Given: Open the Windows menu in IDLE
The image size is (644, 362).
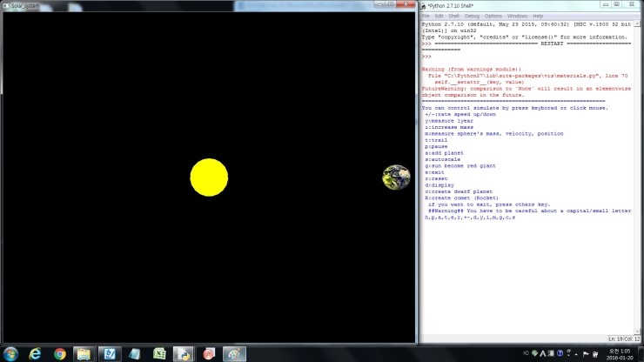Looking at the screenshot, I should coord(517,16).
